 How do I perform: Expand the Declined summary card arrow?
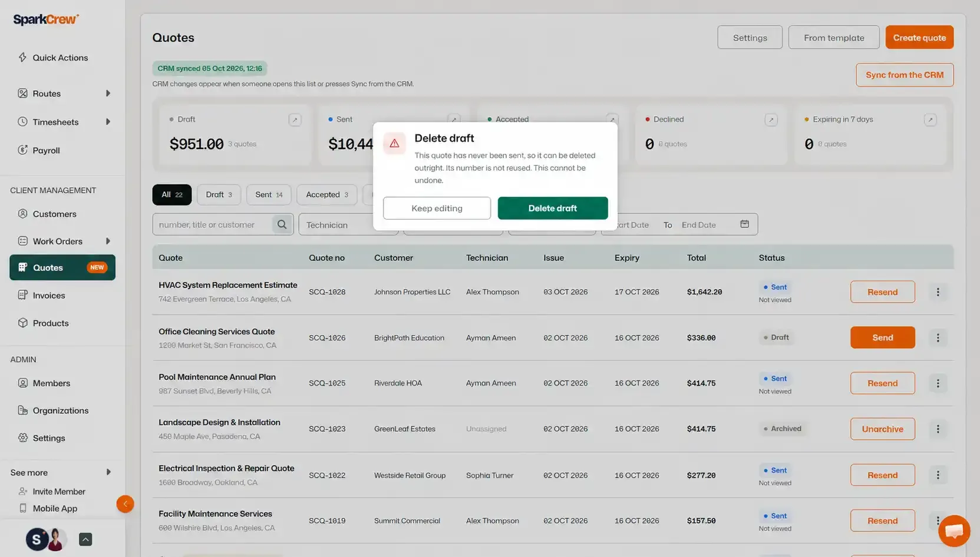pyautogui.click(x=770, y=120)
